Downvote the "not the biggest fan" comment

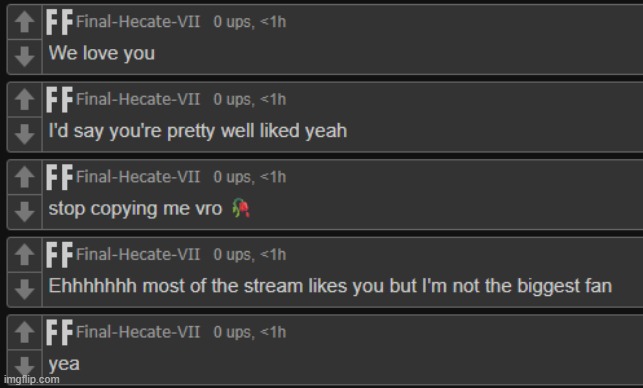click(x=25, y=289)
